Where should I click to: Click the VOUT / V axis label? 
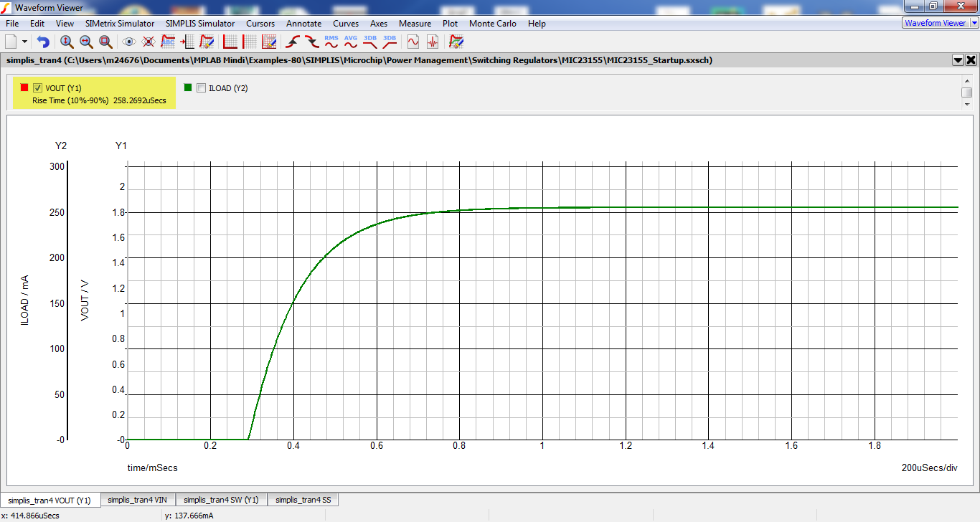click(x=85, y=300)
